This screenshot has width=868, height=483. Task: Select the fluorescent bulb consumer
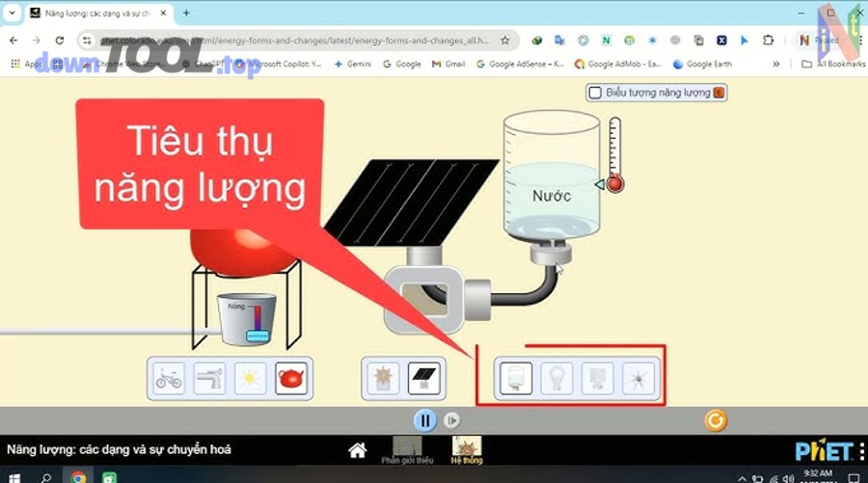click(x=597, y=379)
